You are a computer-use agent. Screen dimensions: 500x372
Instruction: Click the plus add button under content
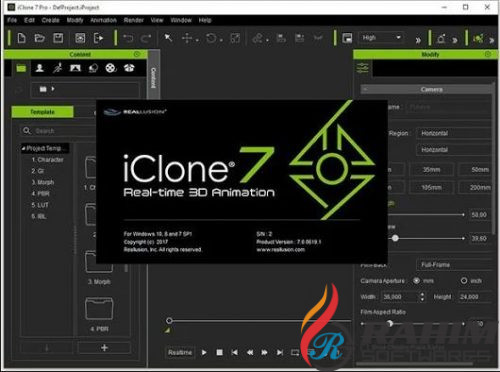click(104, 348)
